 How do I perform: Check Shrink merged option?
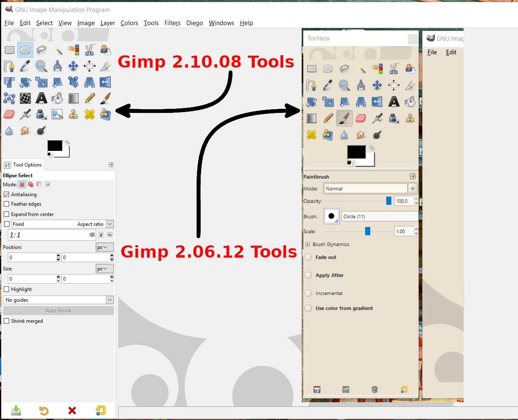[7, 321]
